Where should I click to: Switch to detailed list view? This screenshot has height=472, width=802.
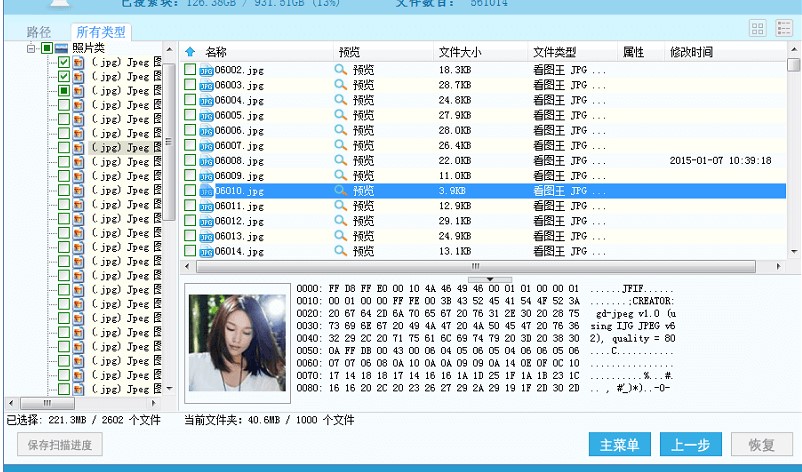[x=784, y=30]
